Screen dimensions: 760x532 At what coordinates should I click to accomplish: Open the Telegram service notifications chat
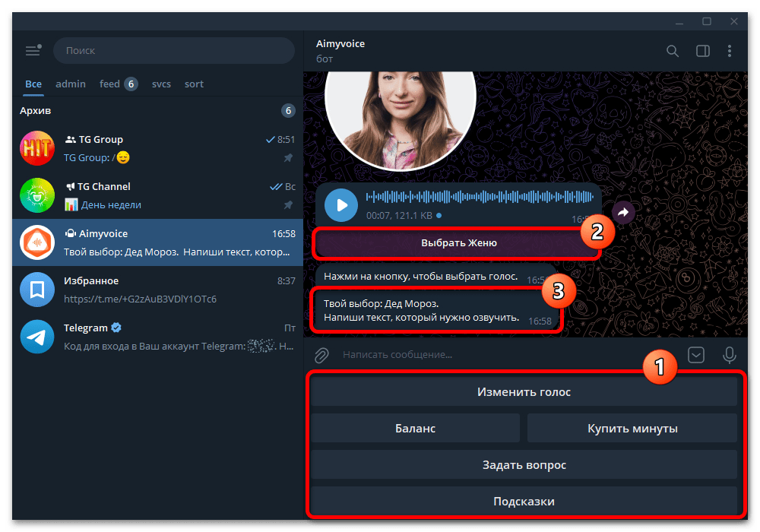tap(157, 337)
